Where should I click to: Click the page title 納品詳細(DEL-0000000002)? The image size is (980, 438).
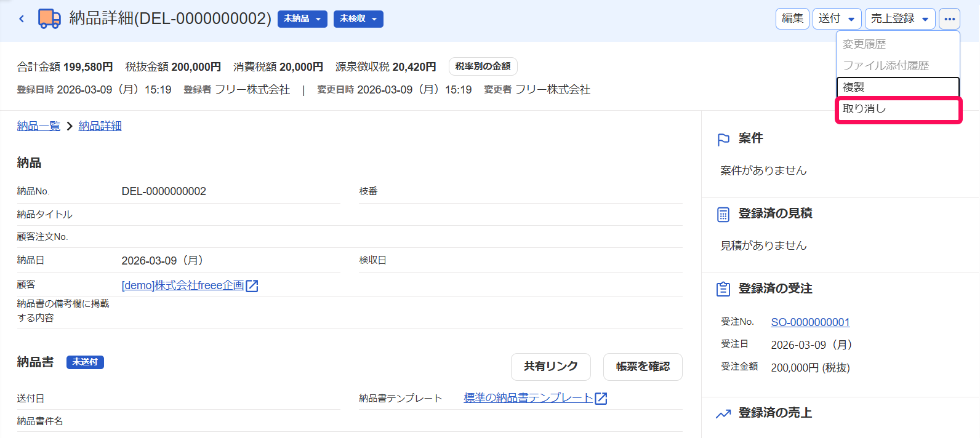[170, 18]
